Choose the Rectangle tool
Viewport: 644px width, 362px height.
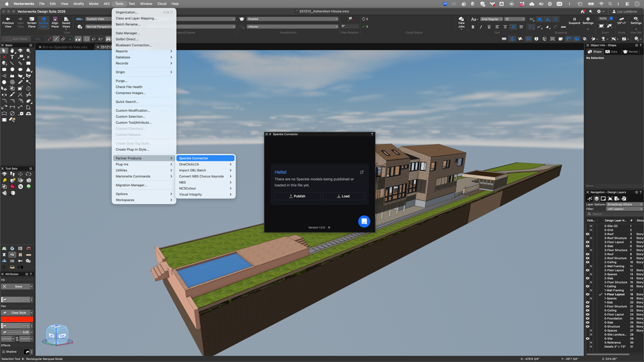point(28,63)
